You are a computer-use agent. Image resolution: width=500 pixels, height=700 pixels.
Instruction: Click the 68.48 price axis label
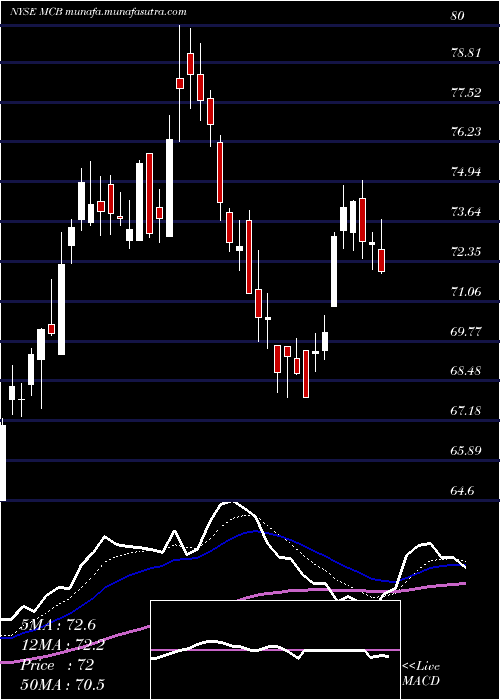coord(466,371)
